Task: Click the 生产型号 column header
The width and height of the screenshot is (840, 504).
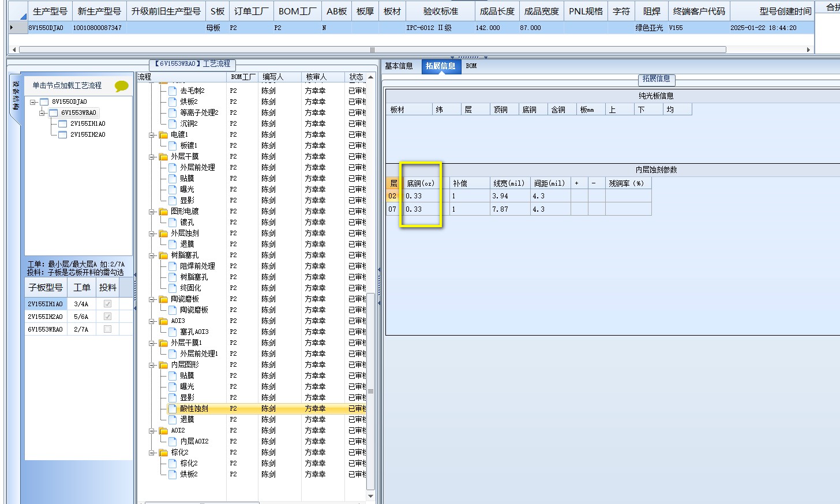Action: pyautogui.click(x=50, y=11)
